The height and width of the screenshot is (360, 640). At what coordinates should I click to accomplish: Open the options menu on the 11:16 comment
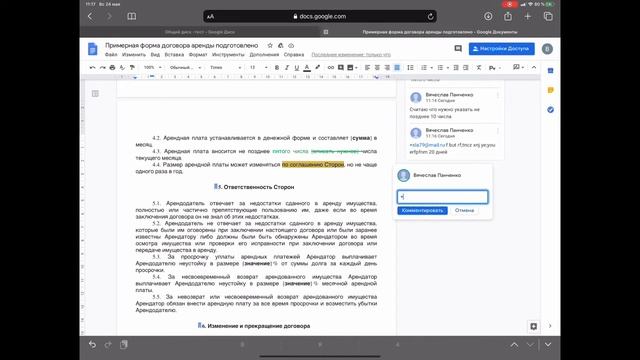[x=498, y=131]
